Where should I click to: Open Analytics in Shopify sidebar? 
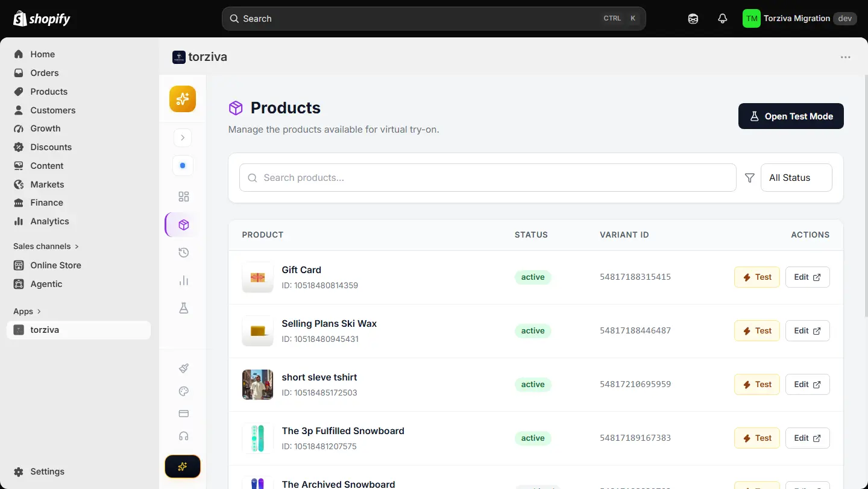[x=79, y=221]
